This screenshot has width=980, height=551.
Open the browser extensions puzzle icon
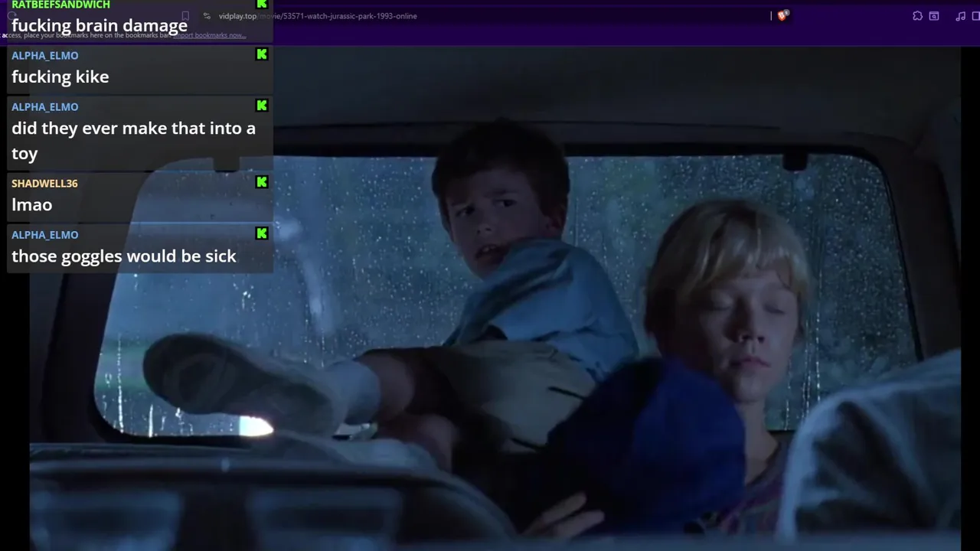(x=917, y=16)
